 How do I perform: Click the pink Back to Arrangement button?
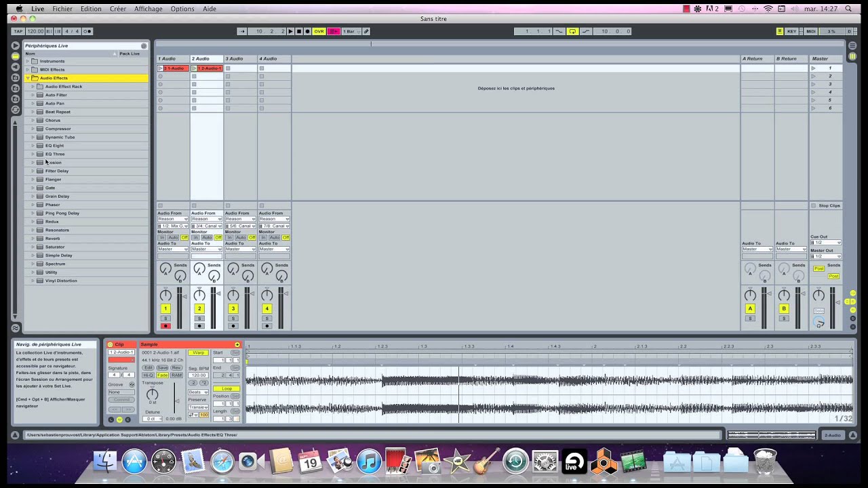pos(334,31)
